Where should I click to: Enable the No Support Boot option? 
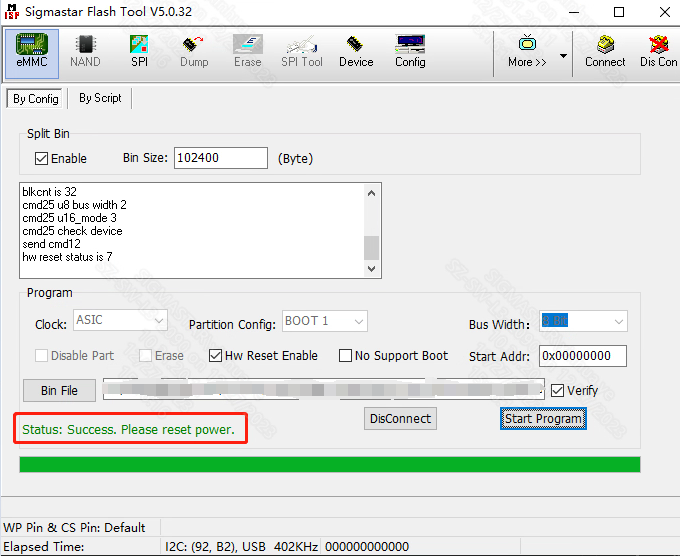[346, 356]
